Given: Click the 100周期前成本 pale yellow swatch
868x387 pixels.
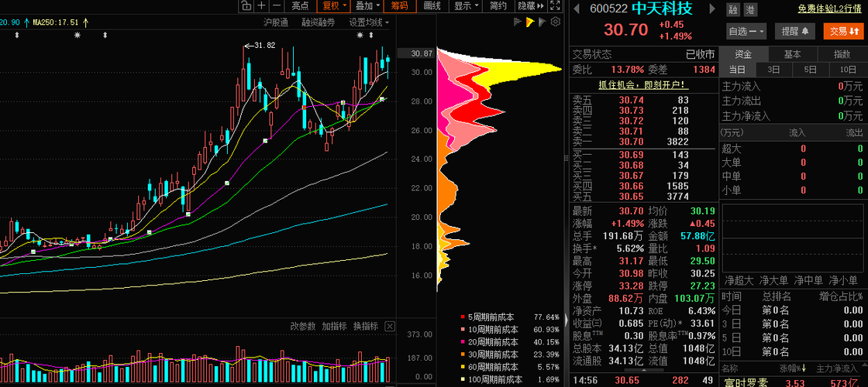Looking at the screenshot, I should [463, 380].
